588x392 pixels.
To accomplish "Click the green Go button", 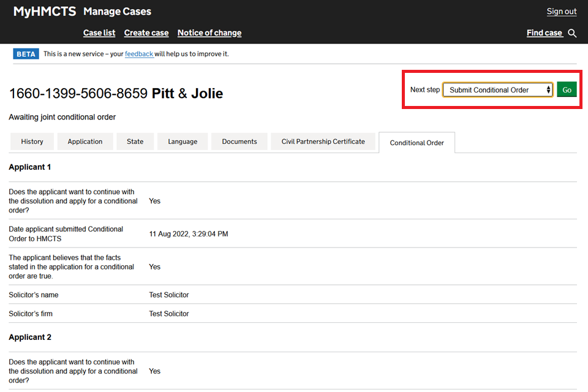I will click(567, 90).
